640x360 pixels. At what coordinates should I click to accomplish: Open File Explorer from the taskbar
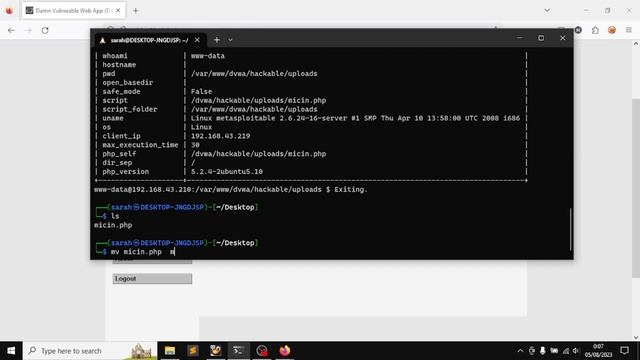pyautogui.click(x=170, y=351)
